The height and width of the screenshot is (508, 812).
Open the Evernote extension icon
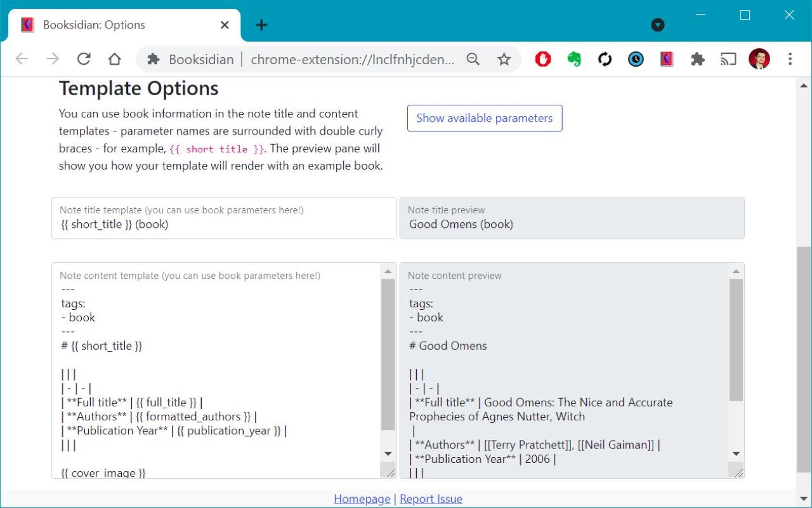[x=574, y=59]
